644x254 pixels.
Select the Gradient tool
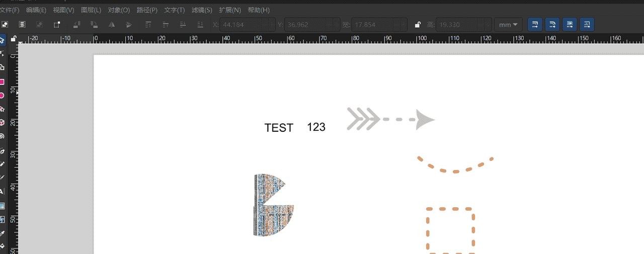click(2, 206)
